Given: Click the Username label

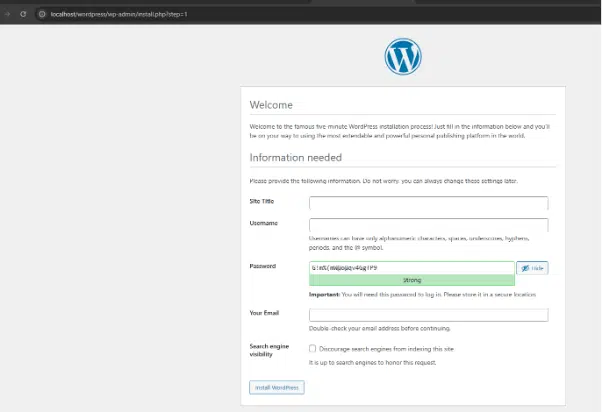Looking at the screenshot, I should pos(263,223).
